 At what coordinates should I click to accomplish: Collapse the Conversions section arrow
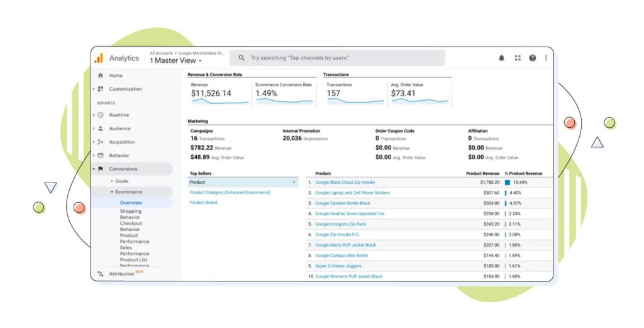[x=94, y=169]
